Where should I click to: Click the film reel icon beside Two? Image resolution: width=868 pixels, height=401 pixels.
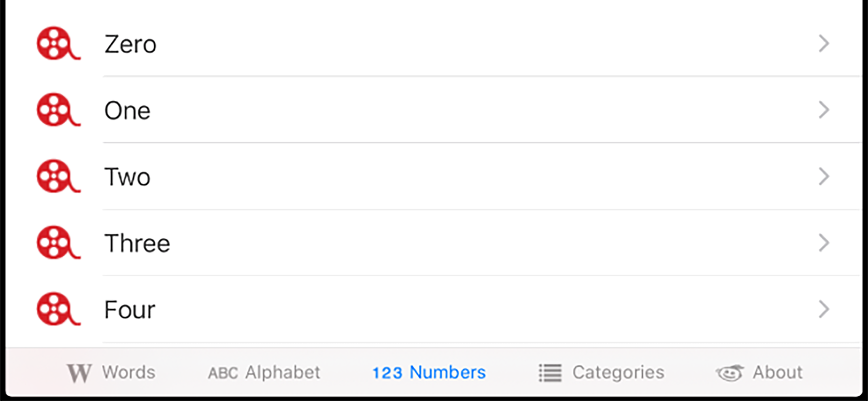(58, 177)
